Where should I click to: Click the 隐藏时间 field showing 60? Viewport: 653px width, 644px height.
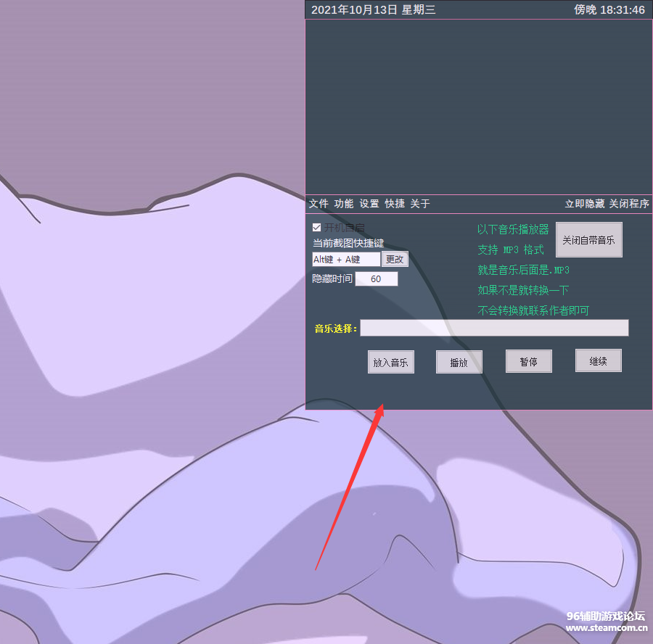point(376,278)
